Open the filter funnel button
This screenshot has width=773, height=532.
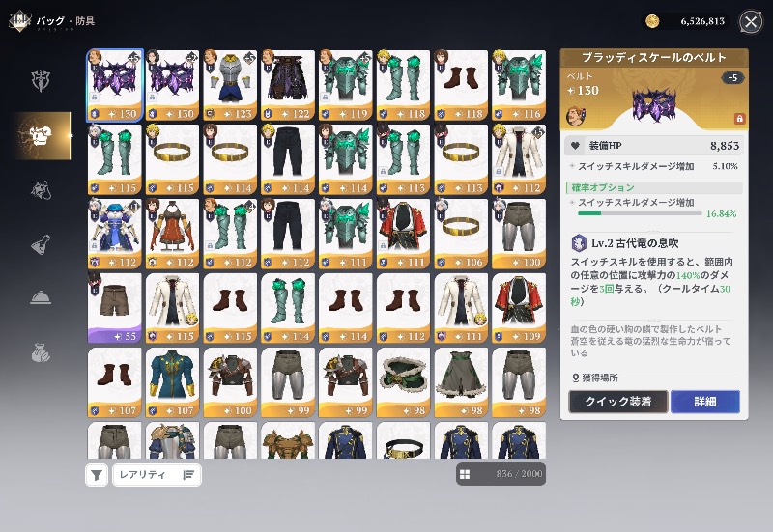(97, 475)
